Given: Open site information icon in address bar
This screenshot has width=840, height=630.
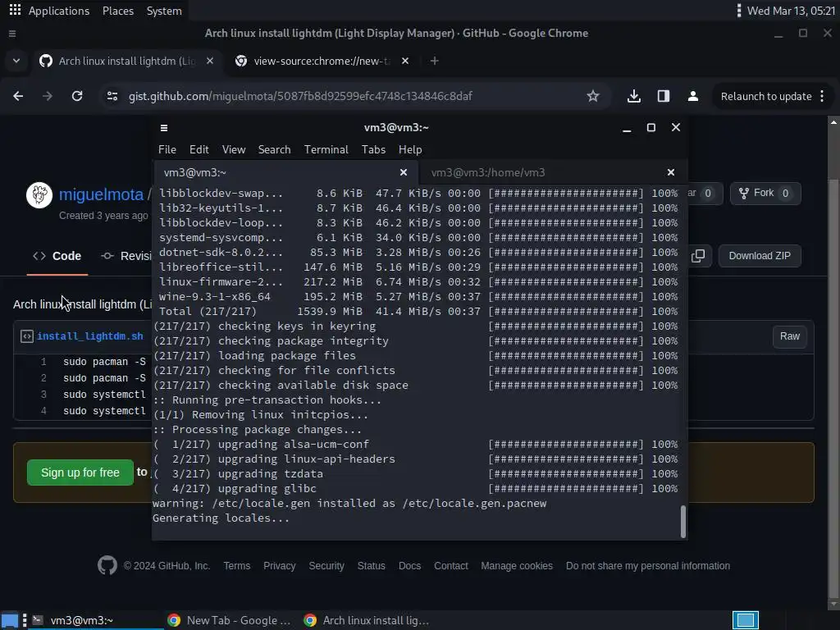Looking at the screenshot, I should (x=112, y=97).
